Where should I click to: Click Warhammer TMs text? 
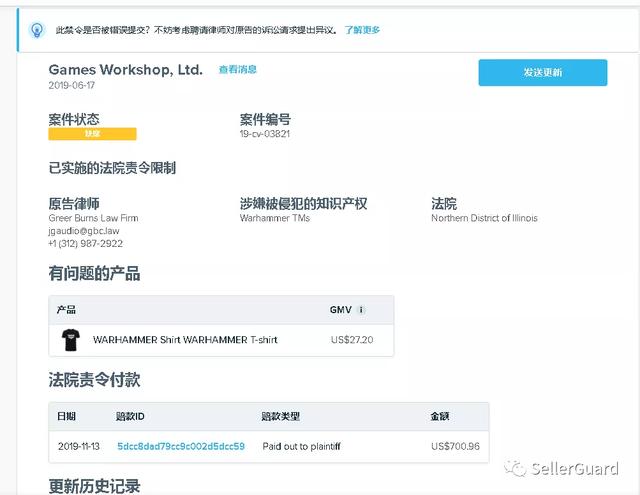tap(275, 218)
